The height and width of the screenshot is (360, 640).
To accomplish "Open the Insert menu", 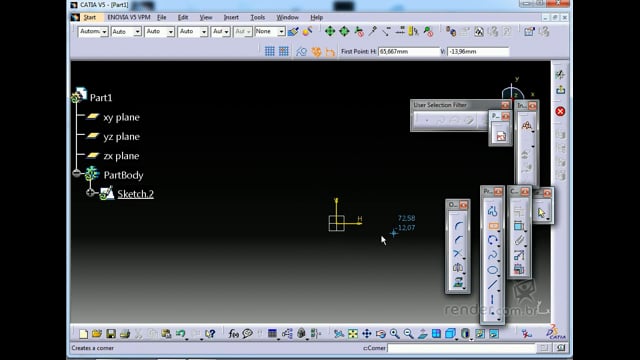I will point(231,17).
